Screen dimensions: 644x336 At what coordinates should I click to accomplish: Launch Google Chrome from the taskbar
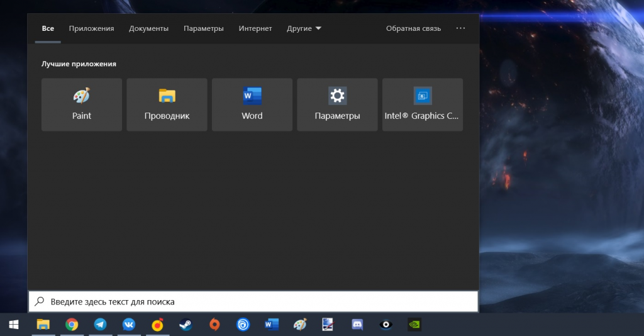(72, 325)
